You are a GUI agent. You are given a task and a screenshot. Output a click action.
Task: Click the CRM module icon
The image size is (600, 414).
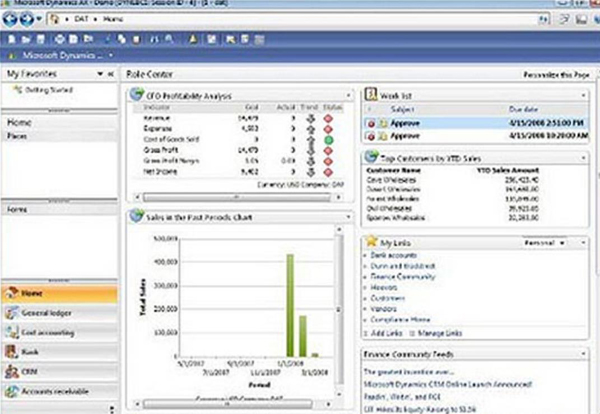[11, 372]
